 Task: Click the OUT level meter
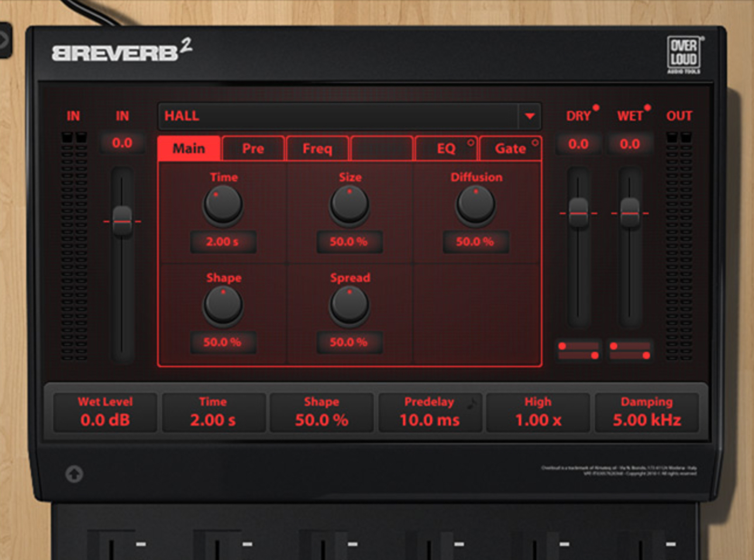(x=679, y=246)
